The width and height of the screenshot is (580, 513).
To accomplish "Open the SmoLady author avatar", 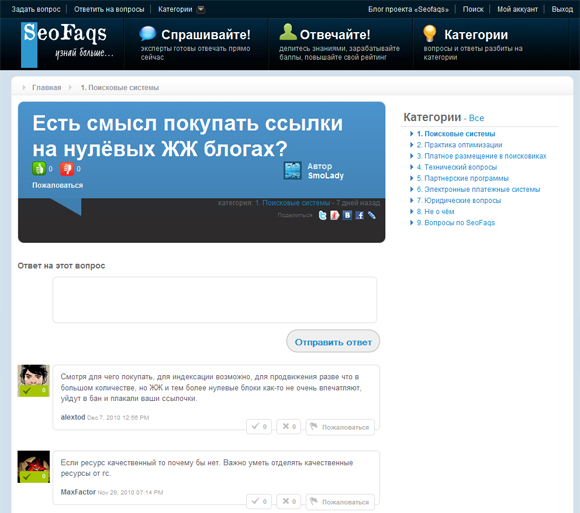I will pyautogui.click(x=293, y=171).
